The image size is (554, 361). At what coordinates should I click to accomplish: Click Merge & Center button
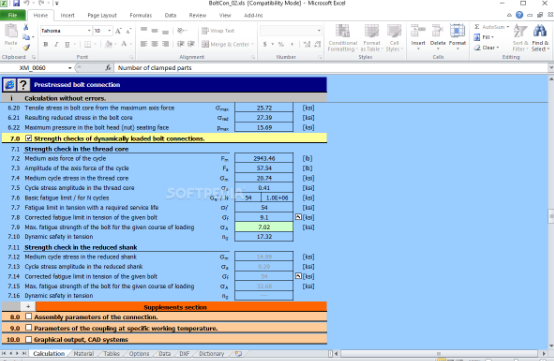click(x=227, y=44)
